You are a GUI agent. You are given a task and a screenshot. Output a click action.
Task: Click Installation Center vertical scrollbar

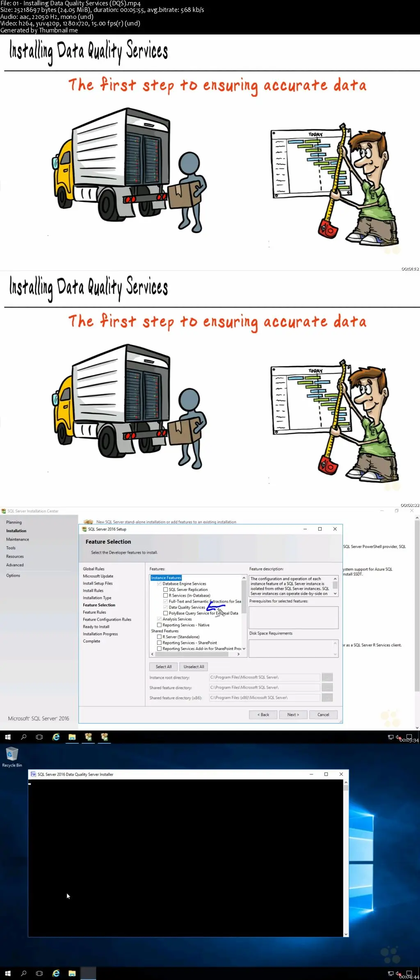(x=417, y=607)
